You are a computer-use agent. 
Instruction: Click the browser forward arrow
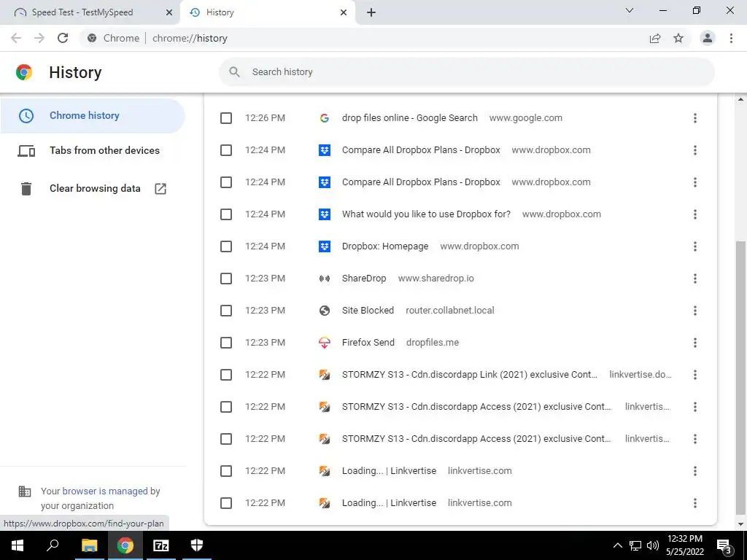pos(39,38)
